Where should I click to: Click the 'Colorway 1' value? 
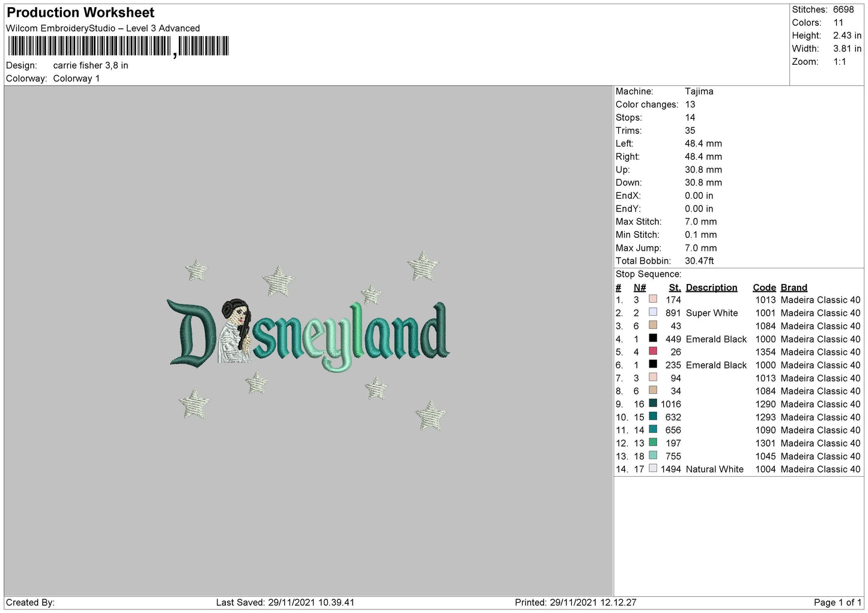pyautogui.click(x=76, y=79)
